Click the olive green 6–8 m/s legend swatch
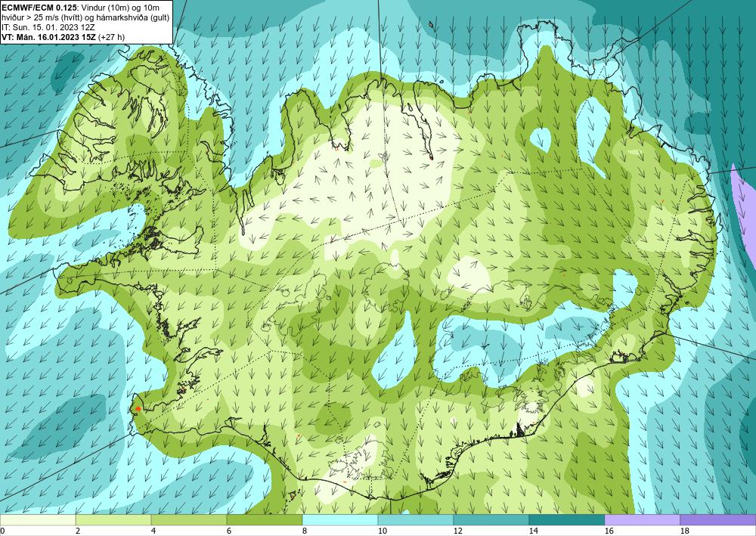 pos(264,519)
